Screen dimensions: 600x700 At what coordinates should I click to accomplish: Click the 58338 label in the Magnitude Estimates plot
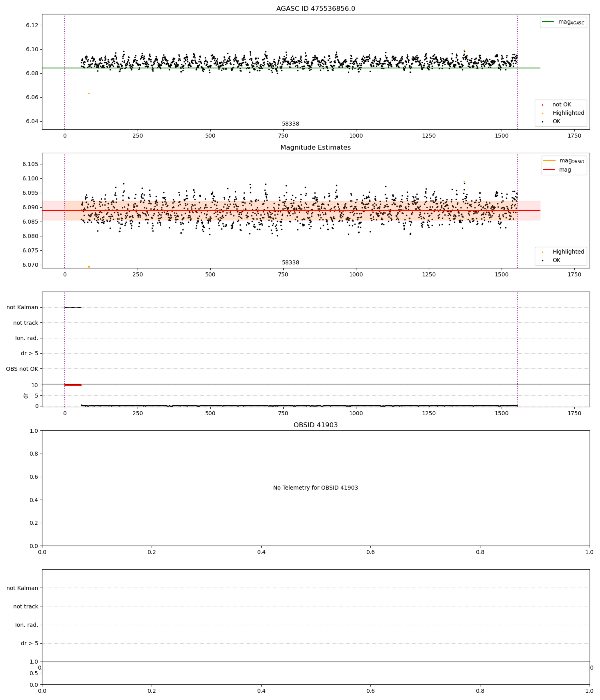point(290,263)
